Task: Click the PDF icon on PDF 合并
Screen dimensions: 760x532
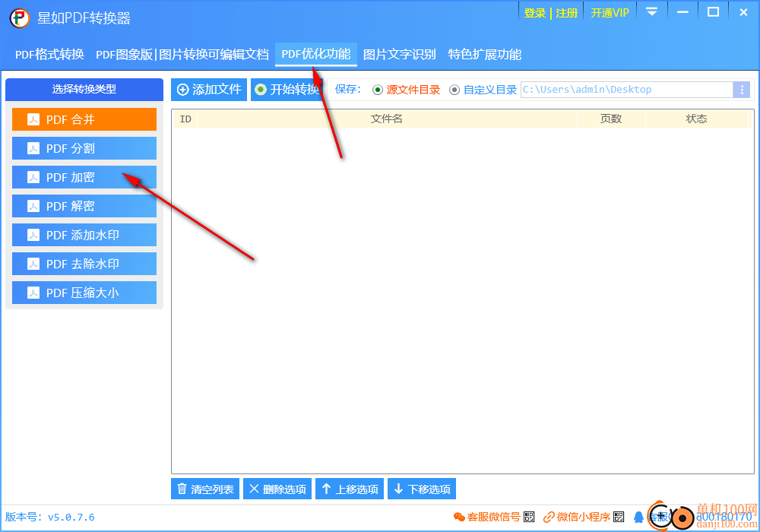Action: point(33,119)
